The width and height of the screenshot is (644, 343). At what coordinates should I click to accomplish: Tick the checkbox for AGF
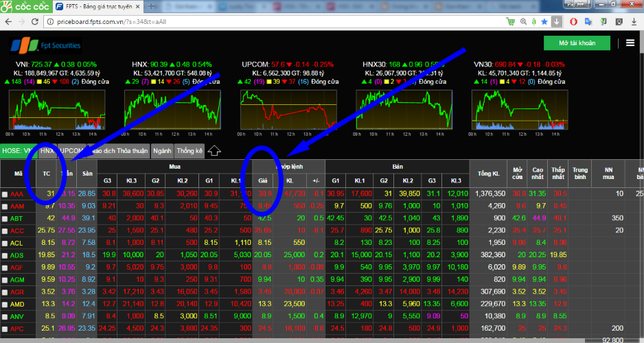5,268
